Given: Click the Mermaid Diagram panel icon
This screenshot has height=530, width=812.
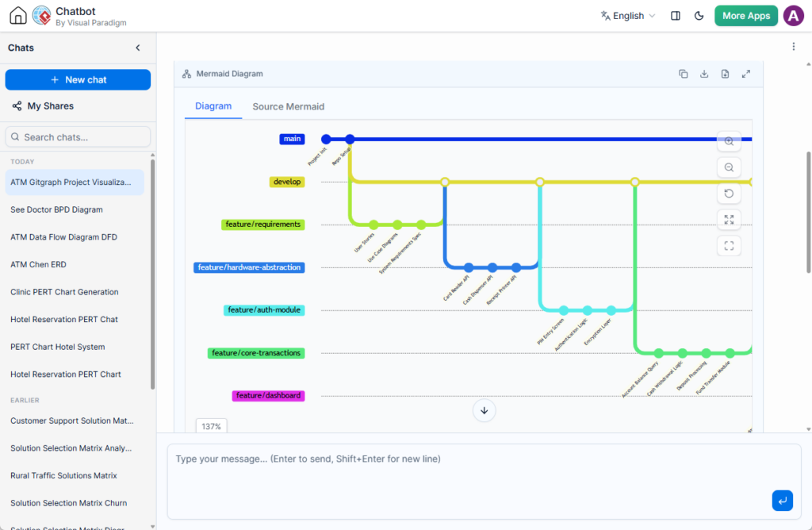Looking at the screenshot, I should [x=186, y=74].
